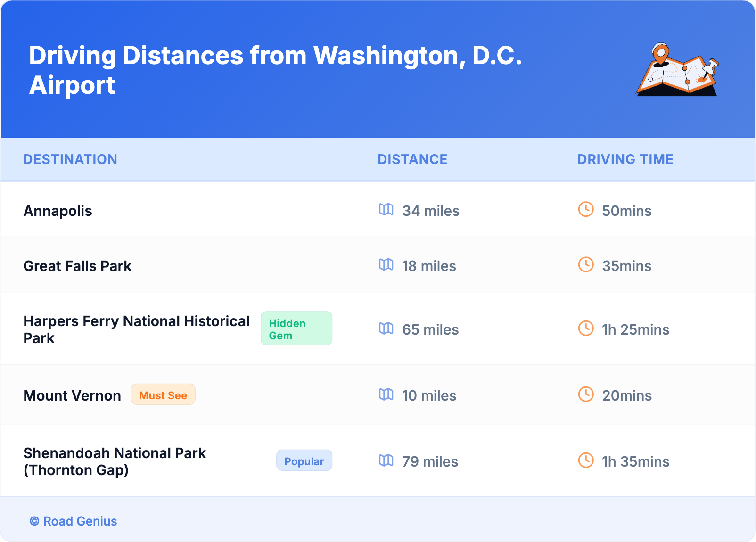Click the map icon beside 65 miles
This screenshot has height=542, width=756.
386,328
